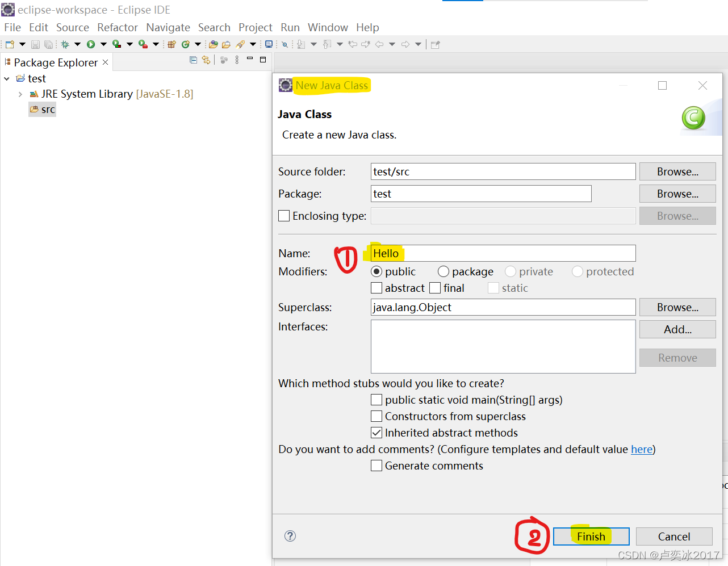Open the External Tools dropdown arrow
Image resolution: width=728 pixels, height=566 pixels.
156,44
